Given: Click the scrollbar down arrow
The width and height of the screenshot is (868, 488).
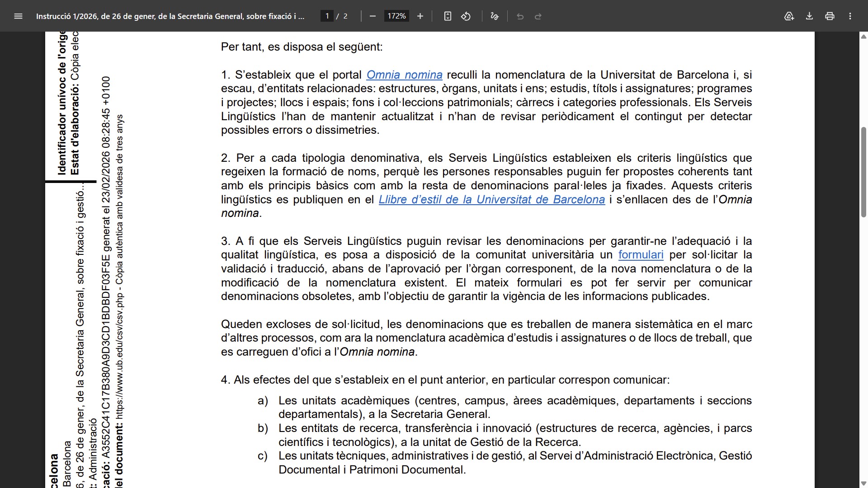Looking at the screenshot, I should (863, 483).
